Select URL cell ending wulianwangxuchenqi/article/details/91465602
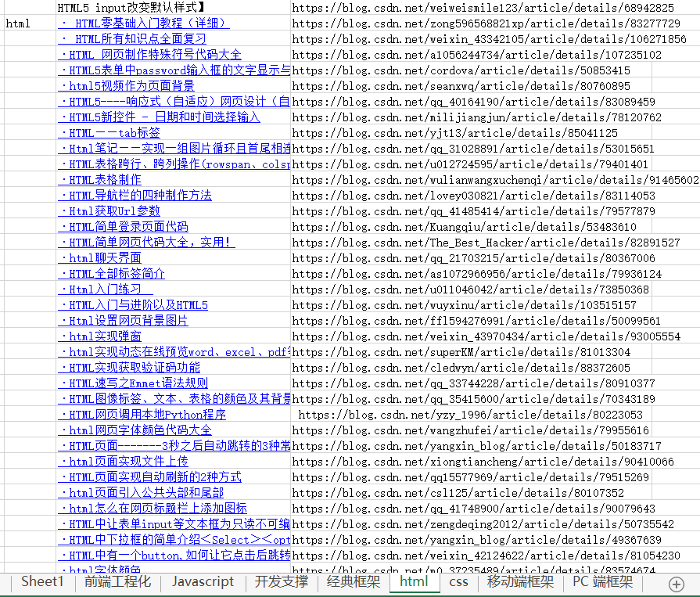Viewport: 700px width, 597px height. click(495, 179)
